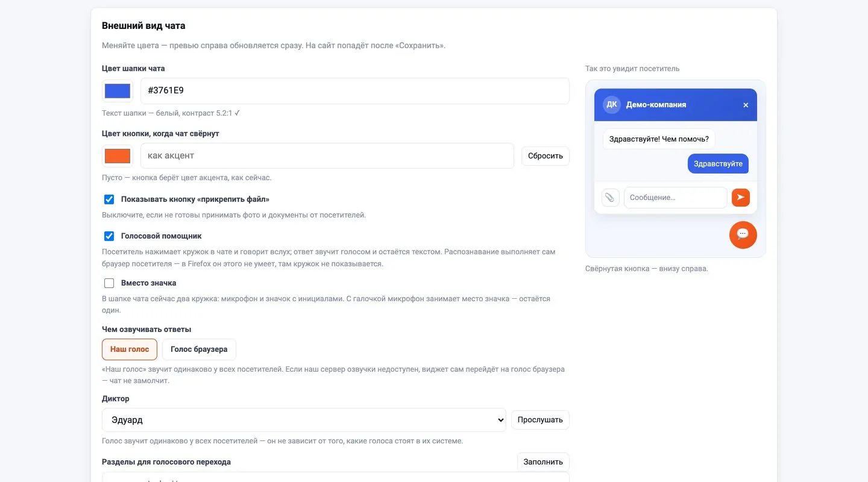Click the «Так это увидит посетитель» caption
The image size is (868, 482).
click(632, 69)
